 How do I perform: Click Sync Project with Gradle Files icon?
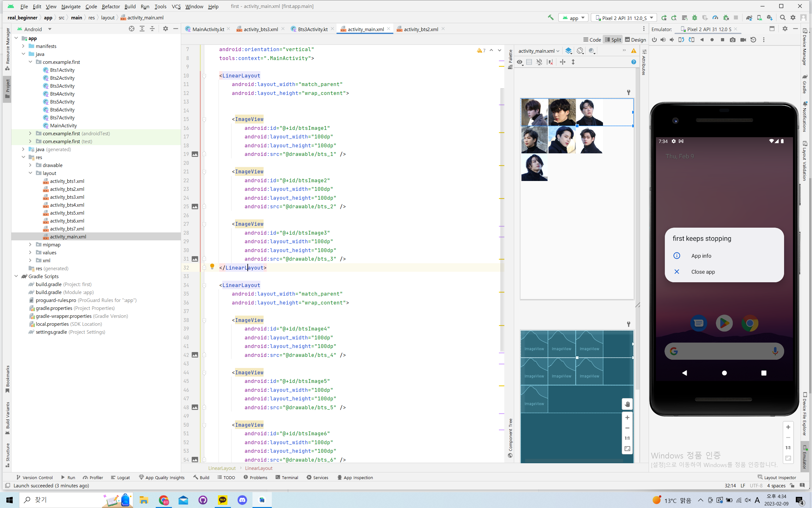pos(749,17)
